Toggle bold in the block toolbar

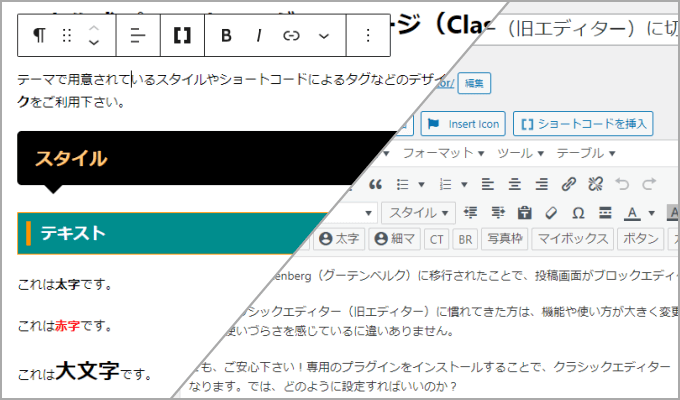pyautogui.click(x=226, y=35)
